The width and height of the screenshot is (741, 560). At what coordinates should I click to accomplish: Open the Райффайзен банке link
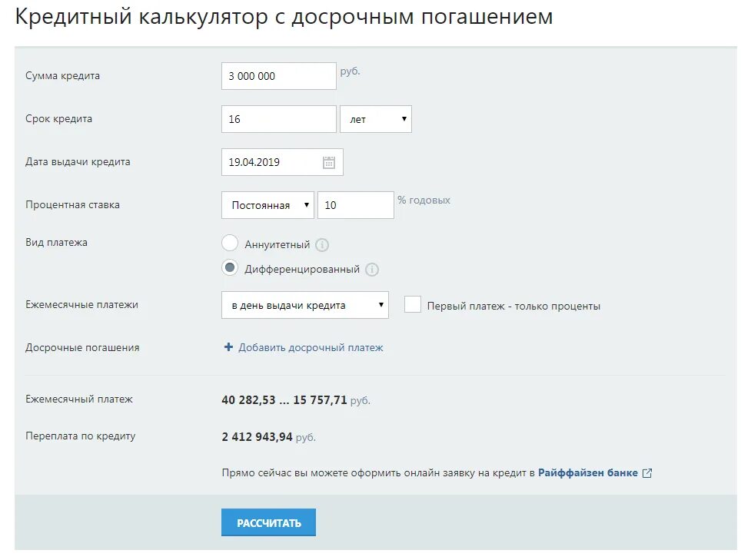click(x=588, y=473)
